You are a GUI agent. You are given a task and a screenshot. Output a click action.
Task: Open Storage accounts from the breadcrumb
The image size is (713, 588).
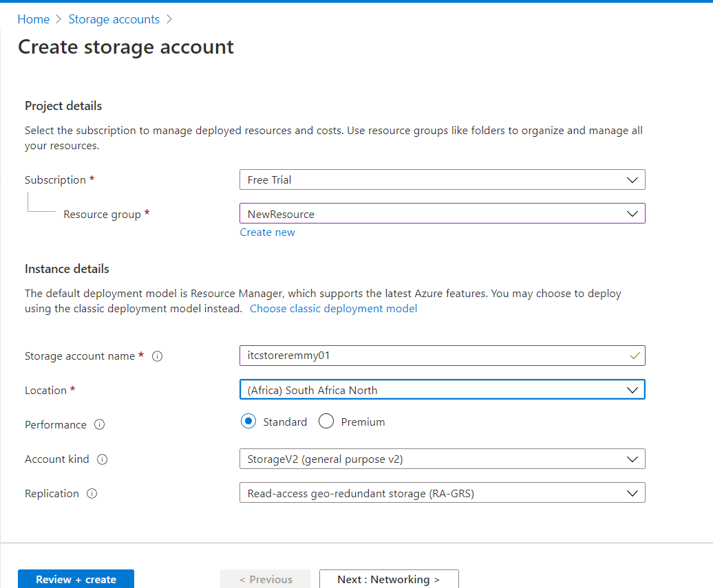(114, 19)
